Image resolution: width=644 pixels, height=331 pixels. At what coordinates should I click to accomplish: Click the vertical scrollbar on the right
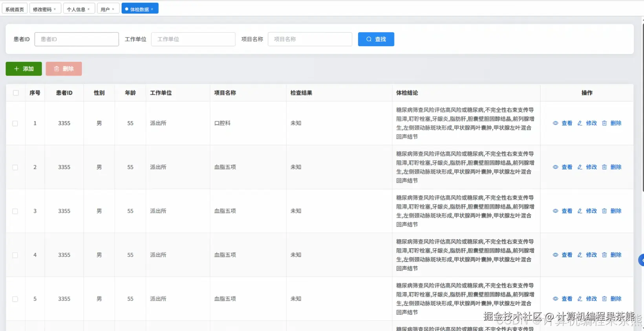click(642, 108)
